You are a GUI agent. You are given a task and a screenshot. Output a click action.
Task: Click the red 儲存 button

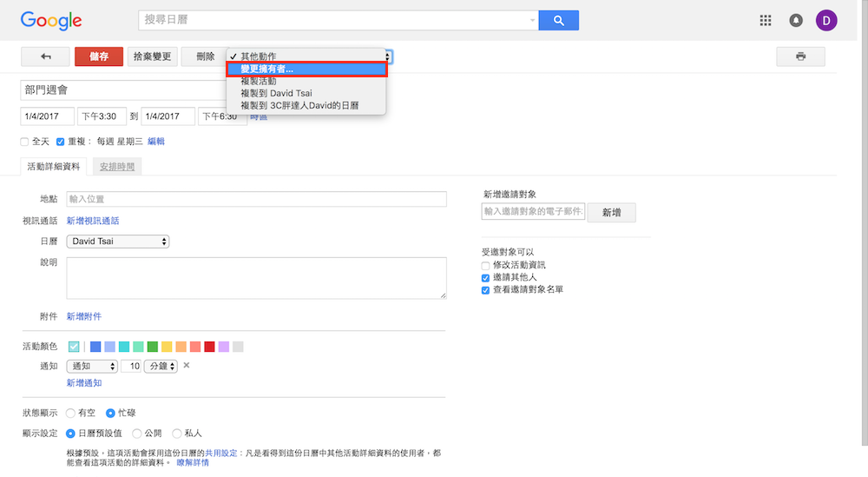point(99,56)
